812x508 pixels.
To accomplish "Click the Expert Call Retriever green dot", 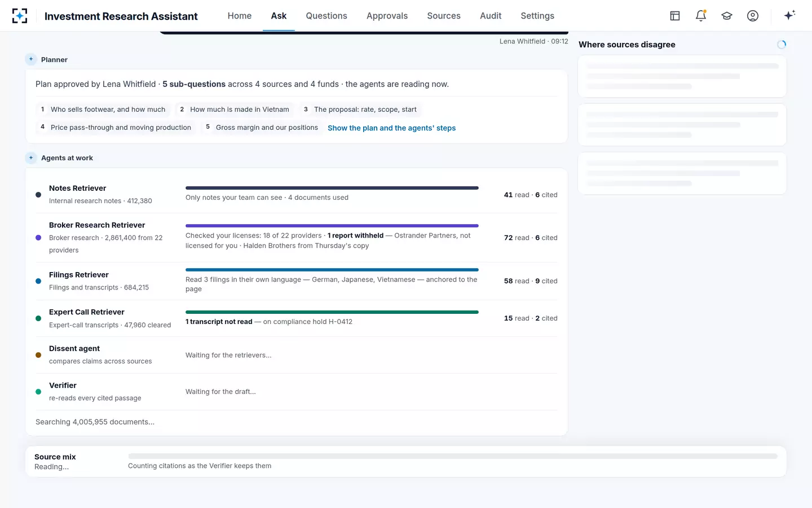I will click(38, 318).
